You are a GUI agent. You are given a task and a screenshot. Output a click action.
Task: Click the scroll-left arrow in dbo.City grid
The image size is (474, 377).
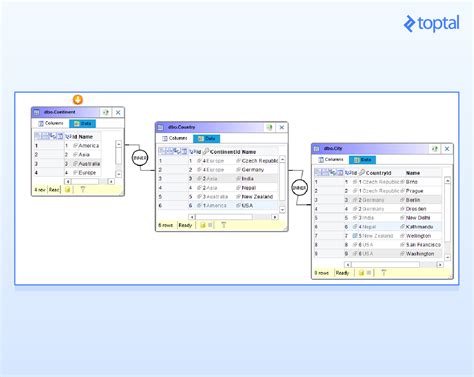pos(348,265)
